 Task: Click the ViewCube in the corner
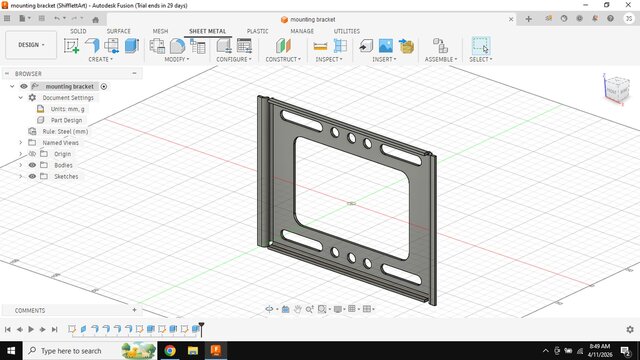(x=616, y=90)
